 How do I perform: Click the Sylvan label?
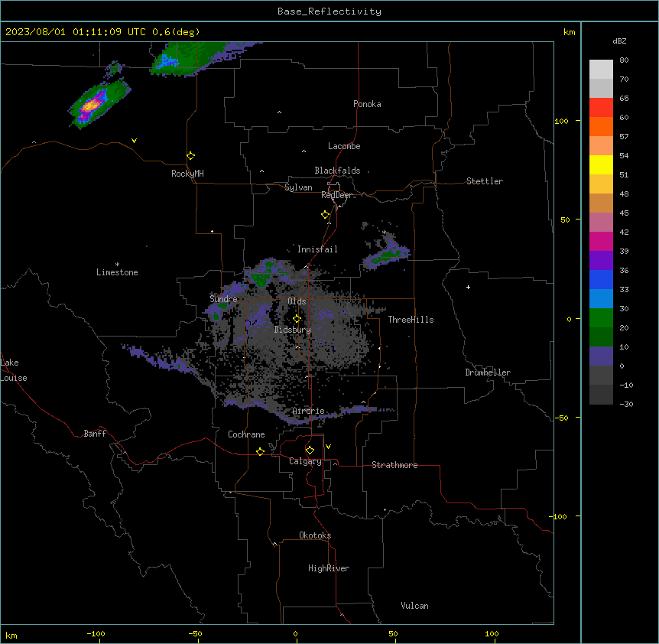tap(298, 187)
